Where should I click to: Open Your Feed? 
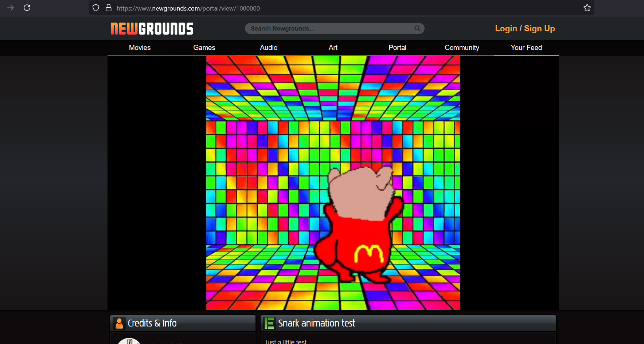pyautogui.click(x=526, y=48)
